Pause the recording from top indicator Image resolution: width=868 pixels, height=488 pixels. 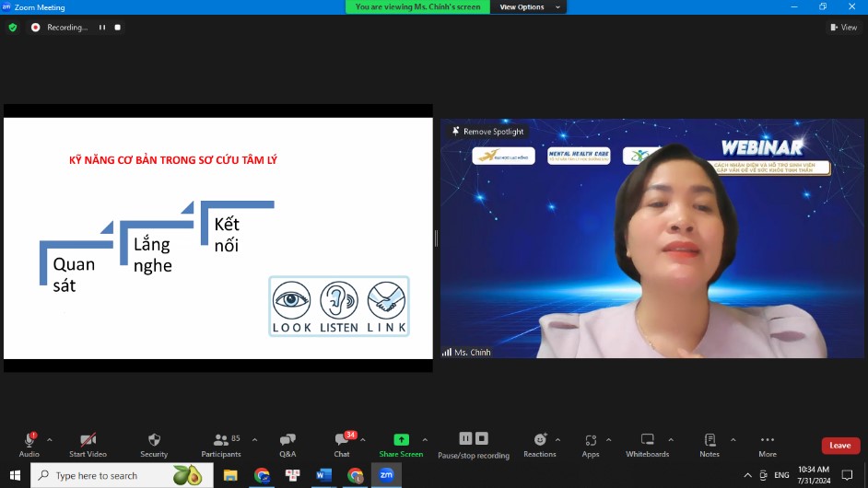[x=102, y=28]
